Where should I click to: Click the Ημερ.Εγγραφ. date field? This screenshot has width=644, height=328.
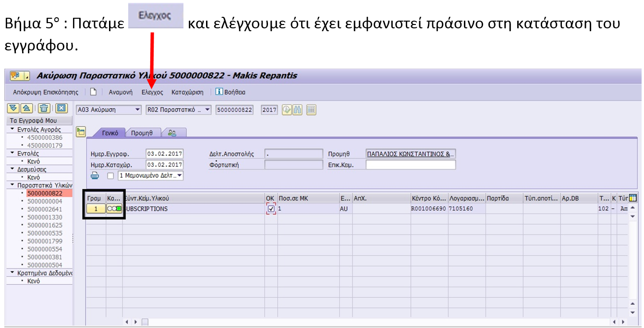click(164, 154)
